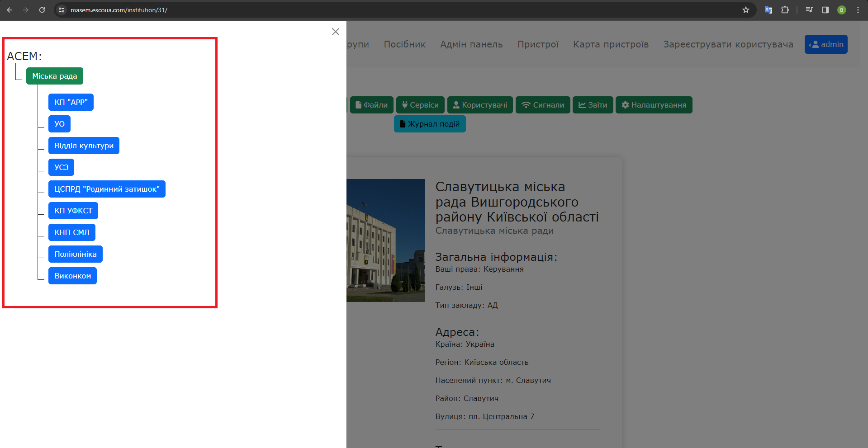The image size is (868, 448).
Task: Select the Міська рада root node
Action: (54, 76)
